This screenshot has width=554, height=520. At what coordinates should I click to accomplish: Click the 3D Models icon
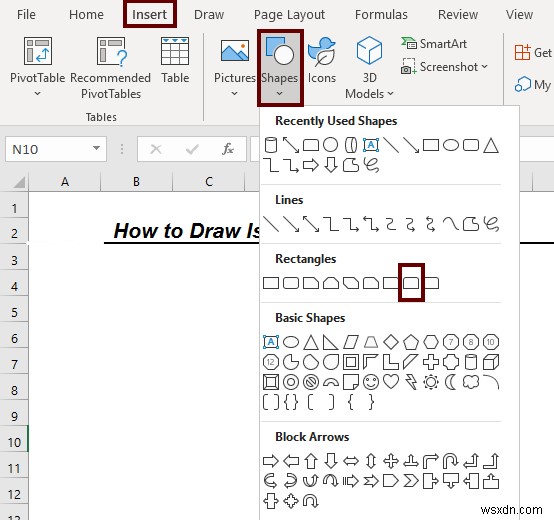[369, 50]
